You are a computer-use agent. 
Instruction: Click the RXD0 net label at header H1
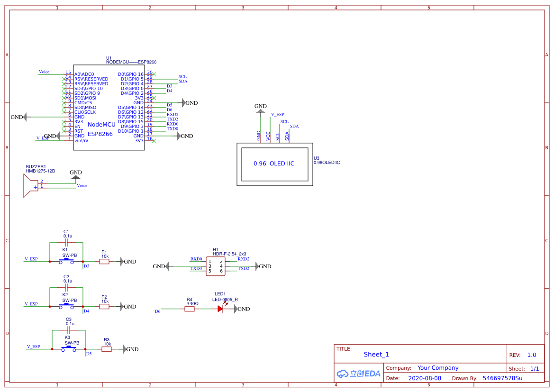(197, 259)
